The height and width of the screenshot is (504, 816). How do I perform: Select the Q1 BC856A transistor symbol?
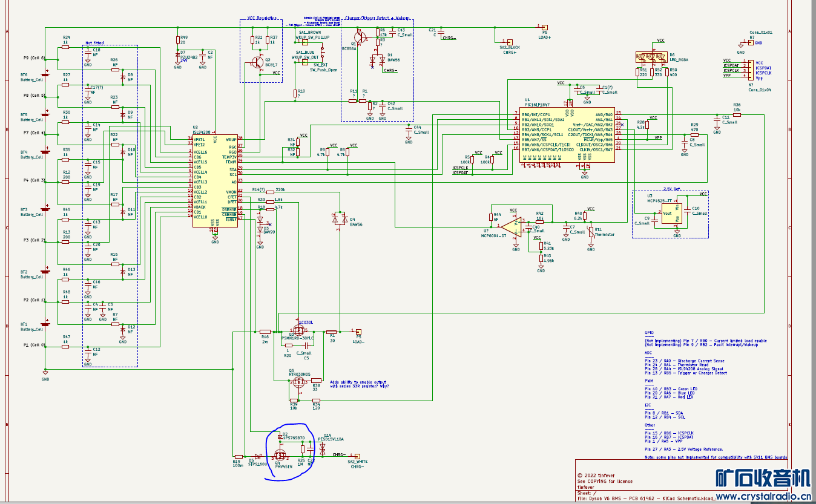tap(360, 37)
